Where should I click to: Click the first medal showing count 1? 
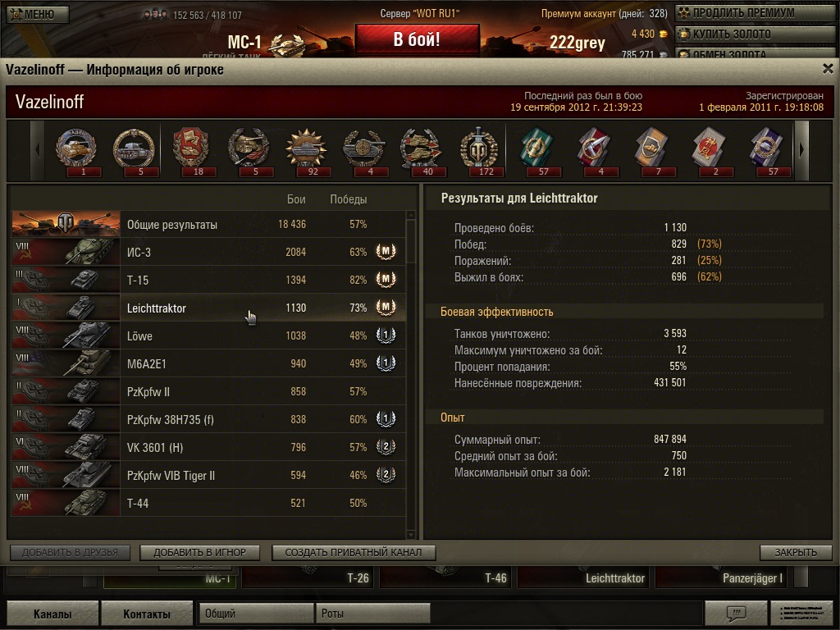pyautogui.click(x=76, y=148)
